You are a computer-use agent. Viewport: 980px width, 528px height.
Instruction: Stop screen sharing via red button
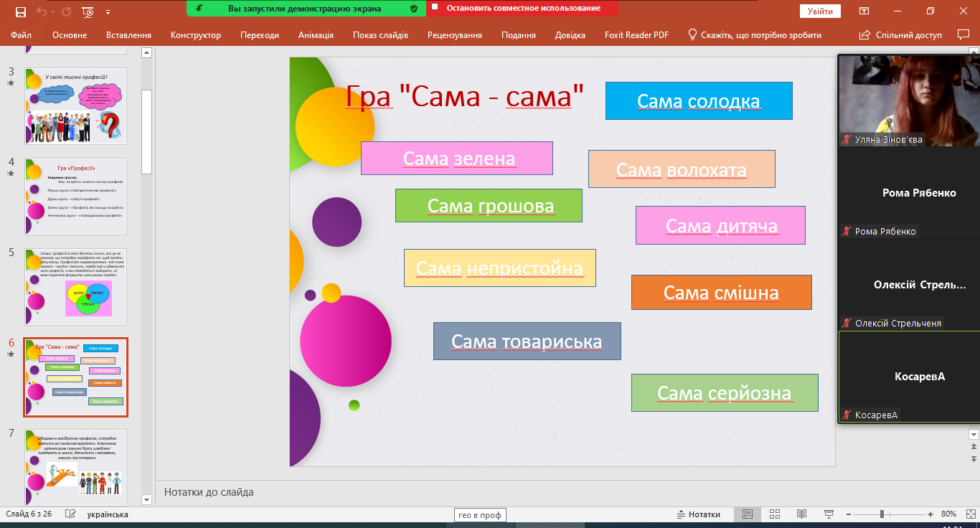(522, 9)
